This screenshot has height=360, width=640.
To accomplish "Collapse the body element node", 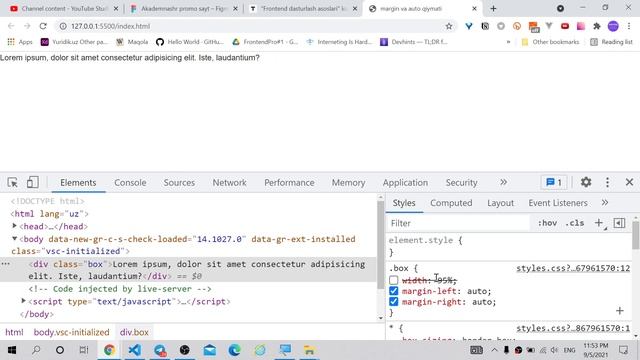I will click(x=15, y=238).
